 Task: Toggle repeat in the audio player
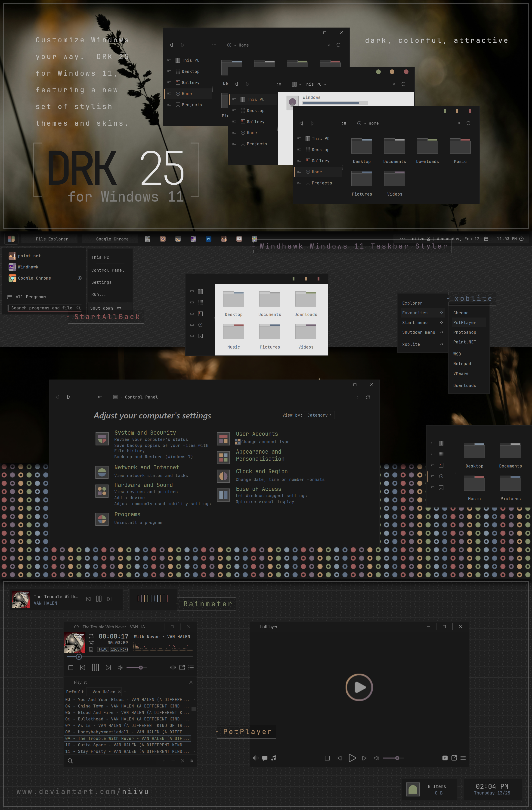pos(91,636)
